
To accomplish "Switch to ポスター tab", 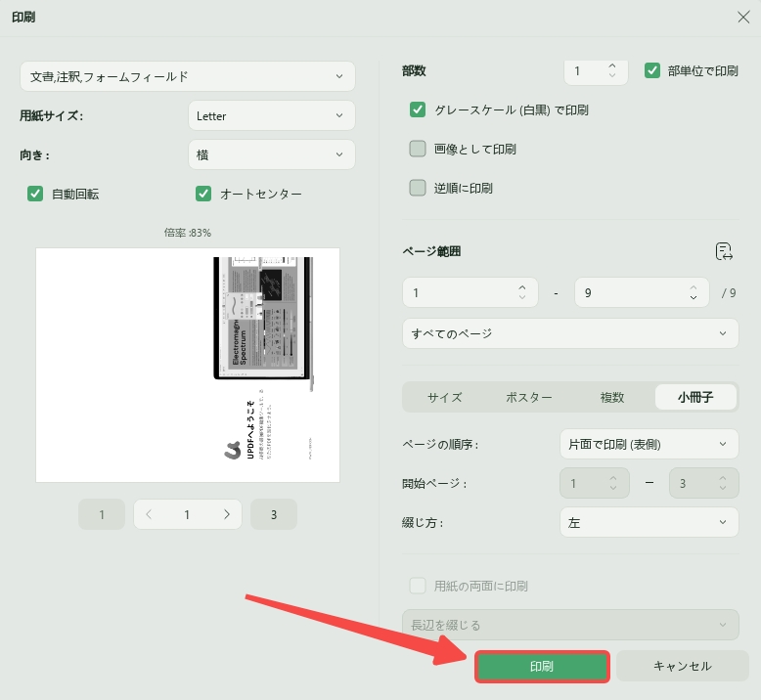I will [x=528, y=397].
